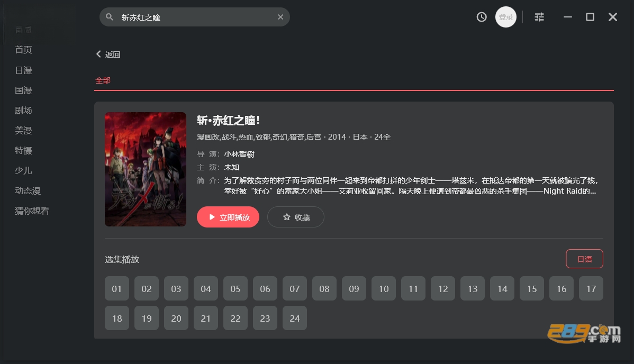
Task: Play episode 19
Action: tap(147, 319)
